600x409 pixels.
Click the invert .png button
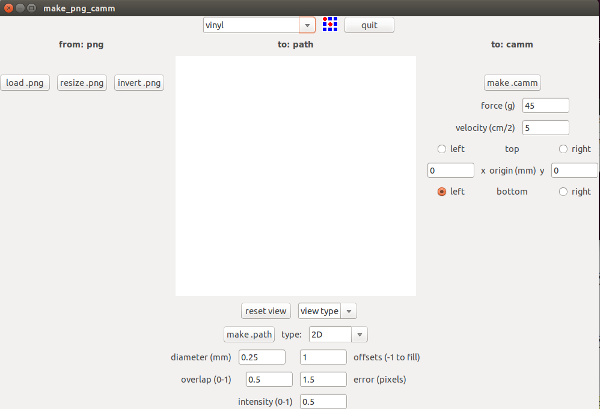pos(139,83)
